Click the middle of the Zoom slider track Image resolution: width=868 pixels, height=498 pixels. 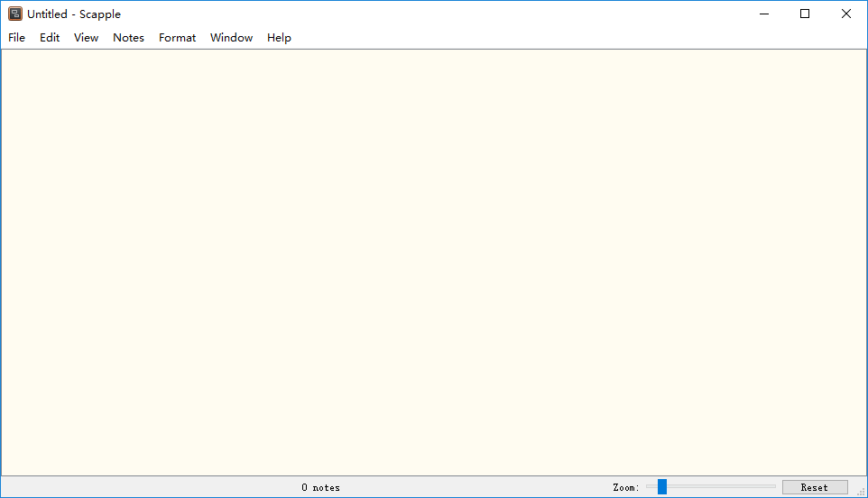click(711, 487)
